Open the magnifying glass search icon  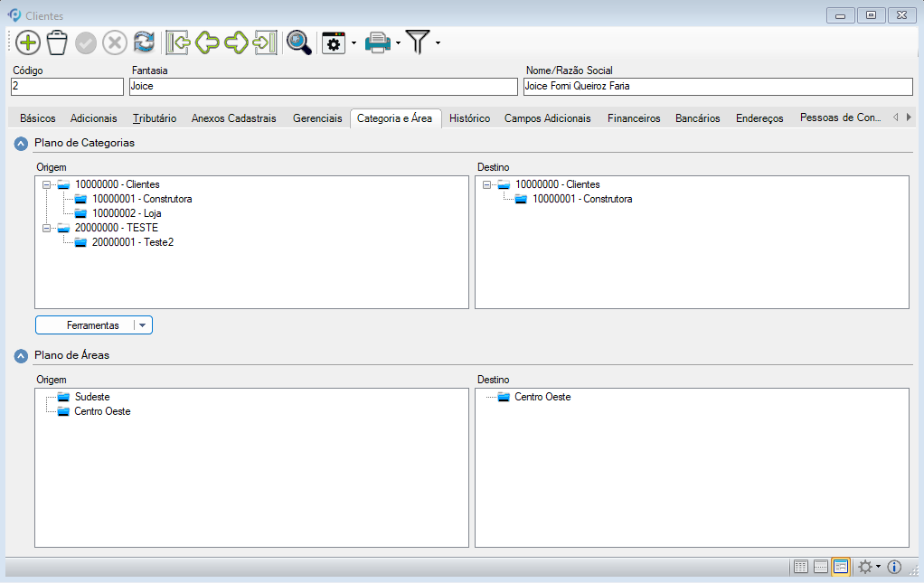click(x=298, y=42)
